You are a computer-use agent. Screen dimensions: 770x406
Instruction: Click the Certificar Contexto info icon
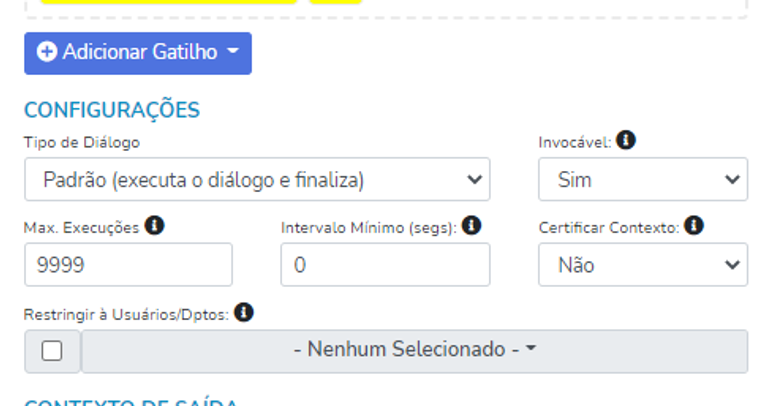[694, 226]
